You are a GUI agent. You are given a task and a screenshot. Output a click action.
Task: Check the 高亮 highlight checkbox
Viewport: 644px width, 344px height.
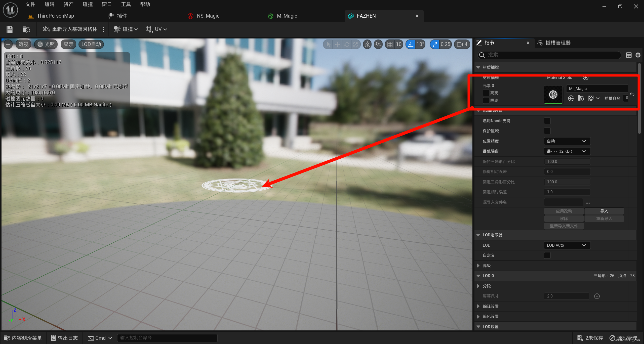486,93
